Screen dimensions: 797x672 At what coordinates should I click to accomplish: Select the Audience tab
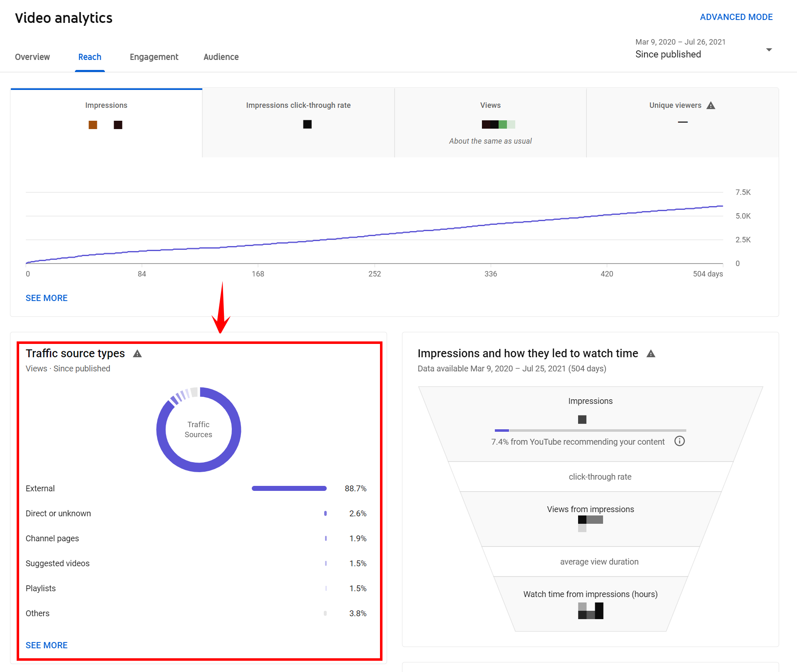(x=221, y=57)
